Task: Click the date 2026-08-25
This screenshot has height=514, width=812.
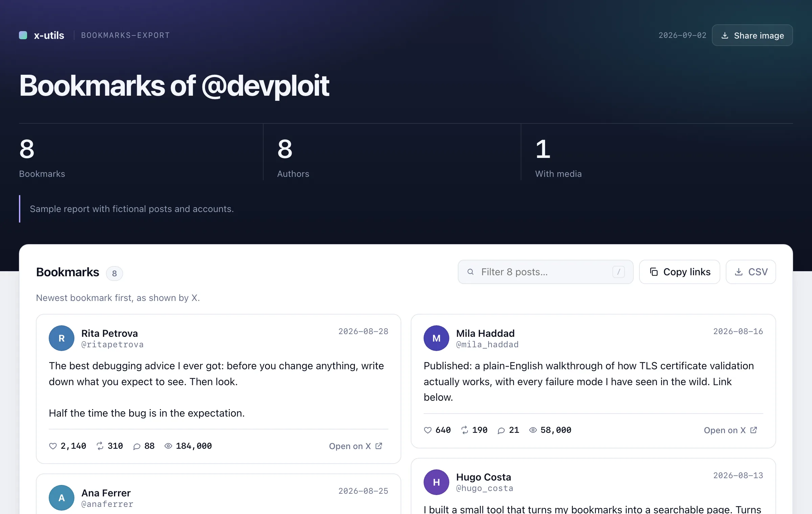Action: coord(363,491)
